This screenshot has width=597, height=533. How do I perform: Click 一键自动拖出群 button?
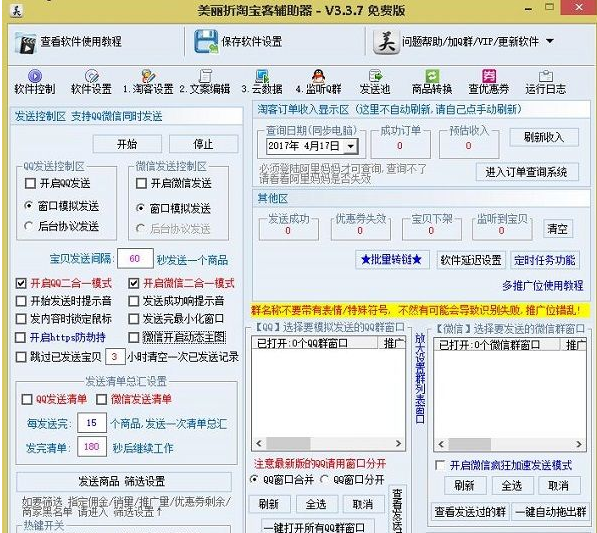click(x=551, y=512)
